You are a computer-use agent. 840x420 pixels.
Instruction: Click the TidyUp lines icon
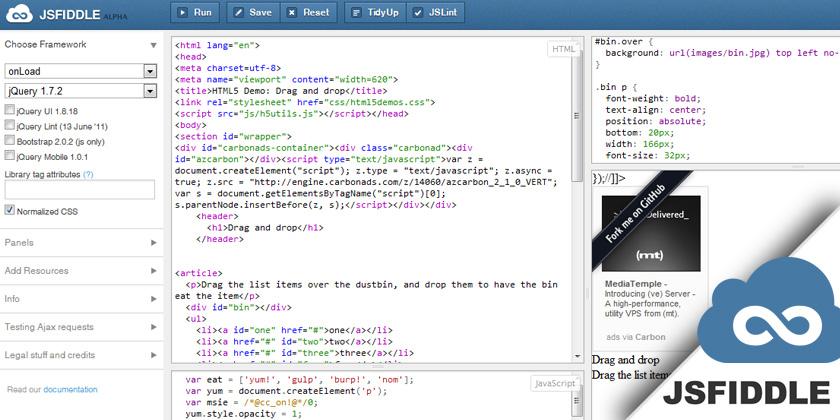tap(356, 13)
